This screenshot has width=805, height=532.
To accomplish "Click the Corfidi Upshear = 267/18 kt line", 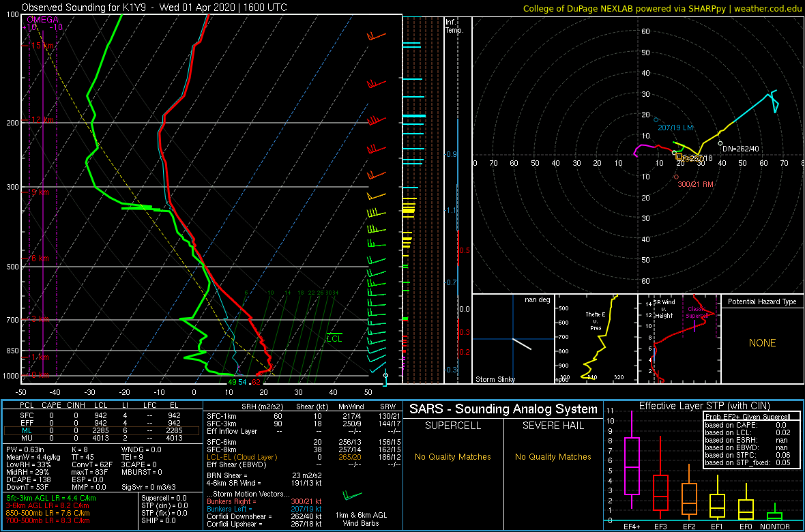I will point(264,524).
